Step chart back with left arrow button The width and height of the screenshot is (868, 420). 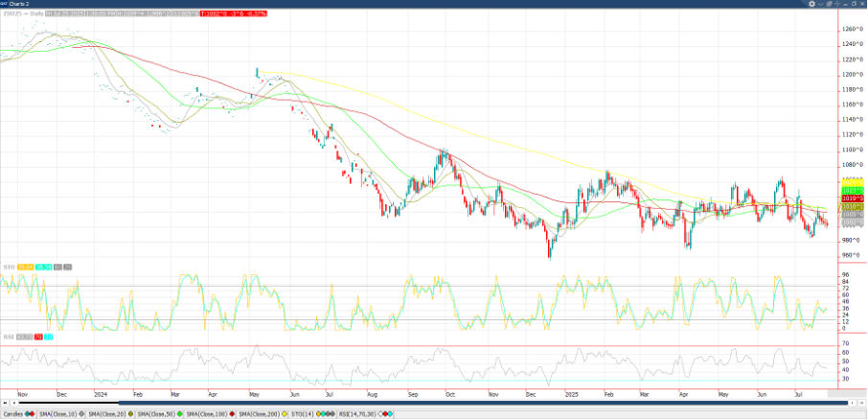15,403
